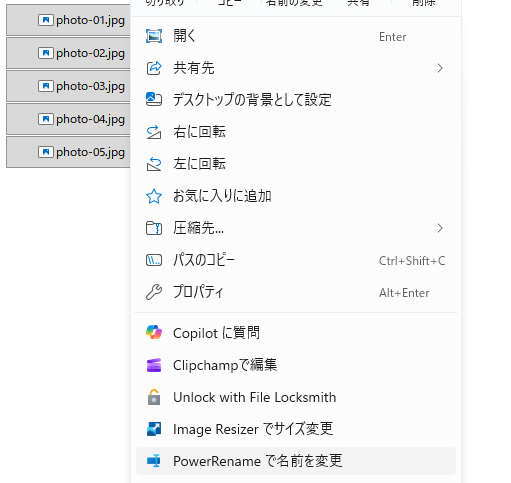
Task: Click the 圧縮先 zip folder icon
Action: (154, 228)
